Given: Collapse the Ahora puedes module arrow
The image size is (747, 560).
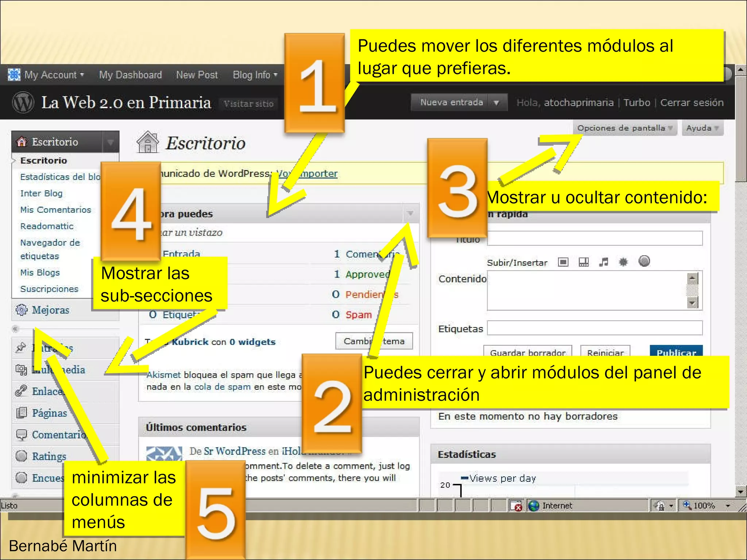Looking at the screenshot, I should pyautogui.click(x=410, y=213).
